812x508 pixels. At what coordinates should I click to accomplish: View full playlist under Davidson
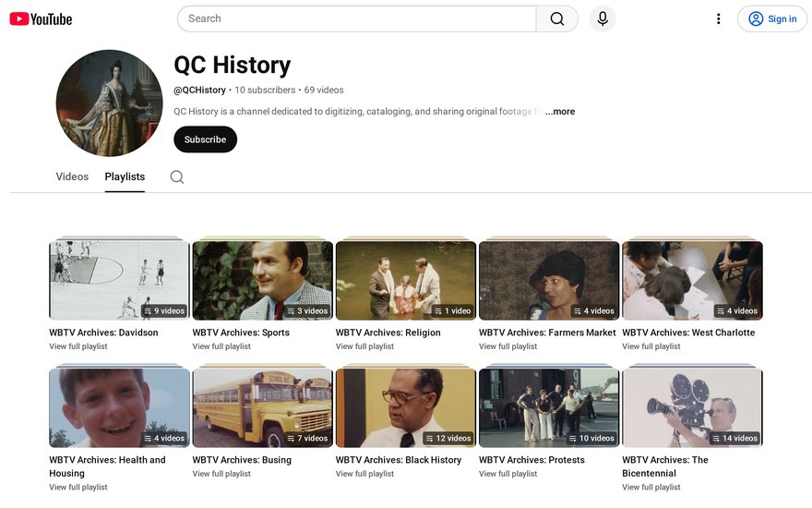78,346
